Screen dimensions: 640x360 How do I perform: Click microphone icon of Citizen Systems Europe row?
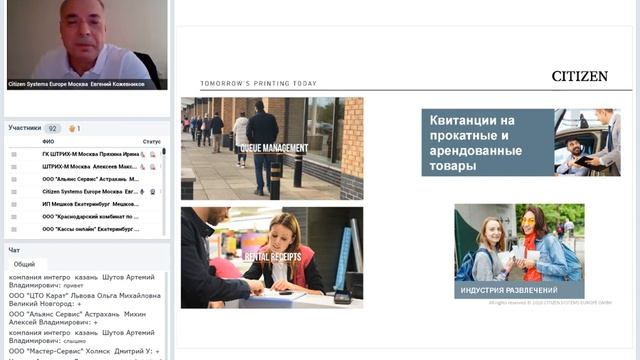[142, 191]
